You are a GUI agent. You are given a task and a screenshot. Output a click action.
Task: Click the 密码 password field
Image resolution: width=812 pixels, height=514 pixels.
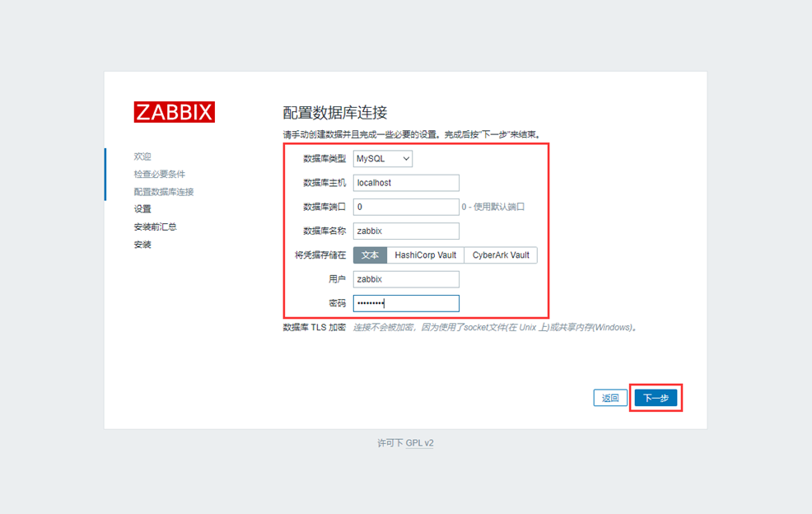pyautogui.click(x=406, y=303)
